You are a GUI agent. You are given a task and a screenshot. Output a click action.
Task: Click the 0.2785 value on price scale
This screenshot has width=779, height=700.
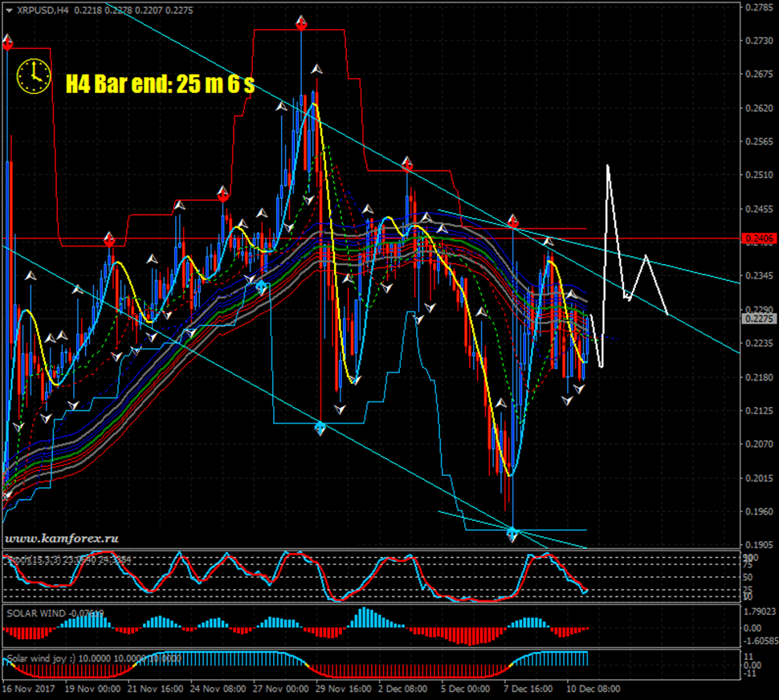[x=758, y=7]
